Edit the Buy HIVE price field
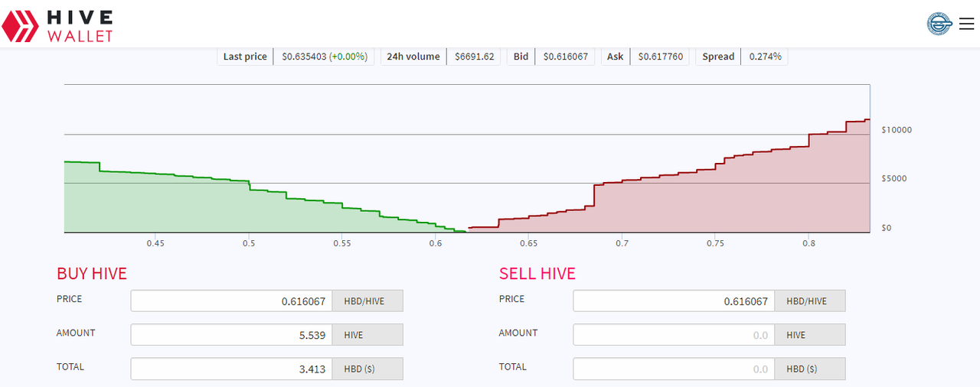 tap(232, 301)
